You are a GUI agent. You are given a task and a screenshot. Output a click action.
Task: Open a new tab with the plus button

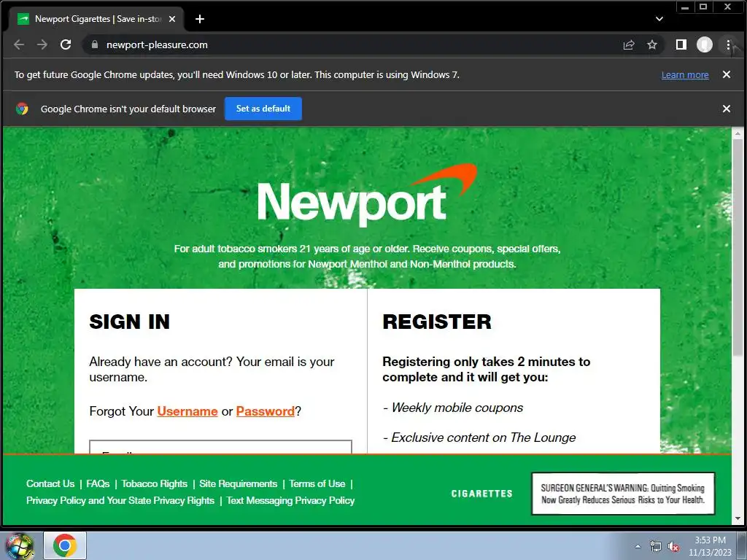click(200, 19)
